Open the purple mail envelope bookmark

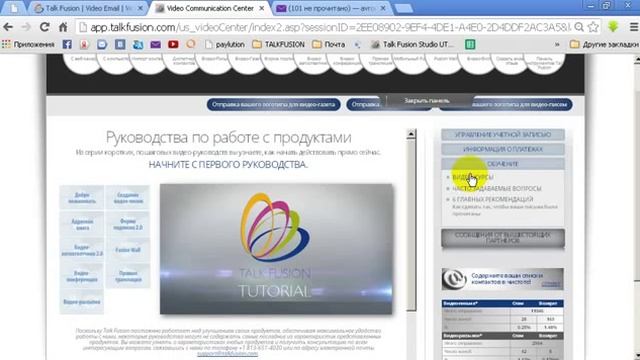pos(155,44)
